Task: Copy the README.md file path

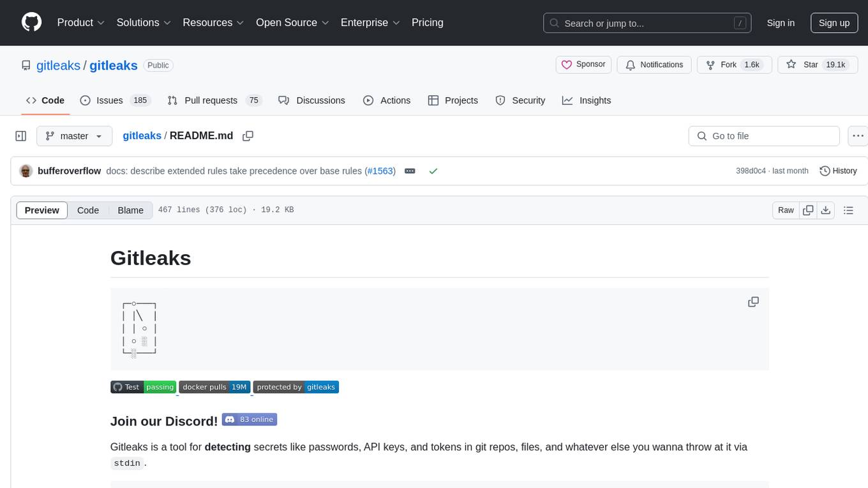Action: tap(248, 136)
